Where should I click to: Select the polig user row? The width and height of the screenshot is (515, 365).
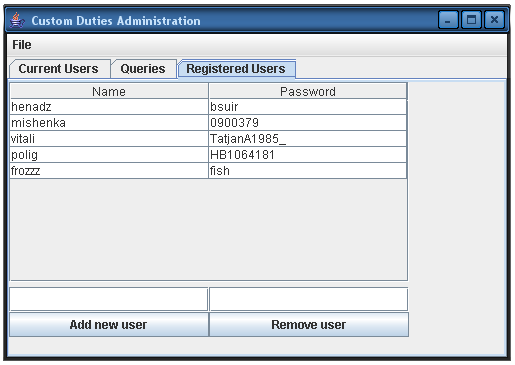pos(208,155)
